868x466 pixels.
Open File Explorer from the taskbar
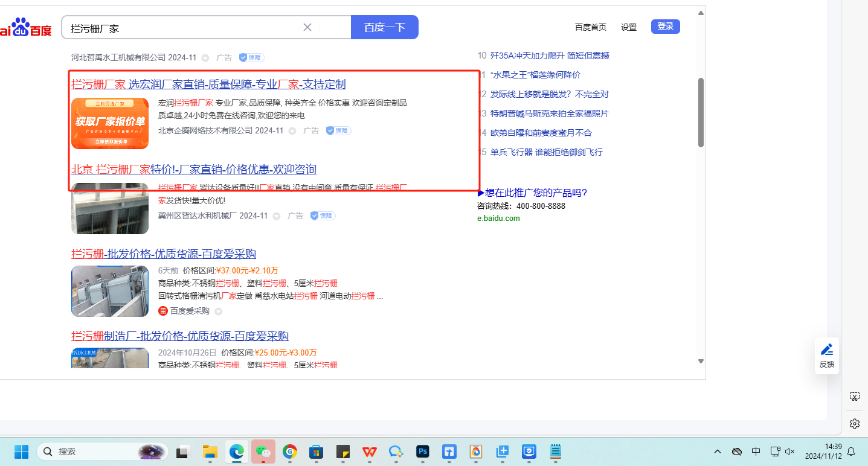pyautogui.click(x=210, y=452)
